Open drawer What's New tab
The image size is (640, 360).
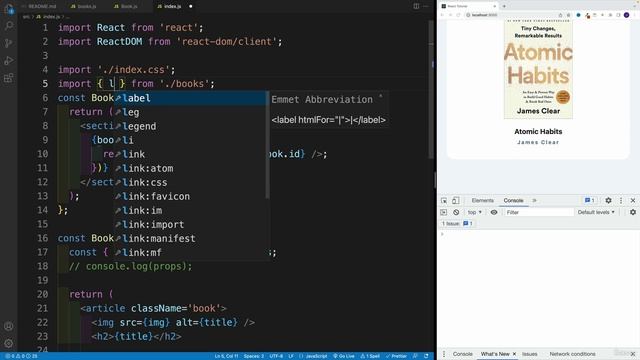[495, 354]
